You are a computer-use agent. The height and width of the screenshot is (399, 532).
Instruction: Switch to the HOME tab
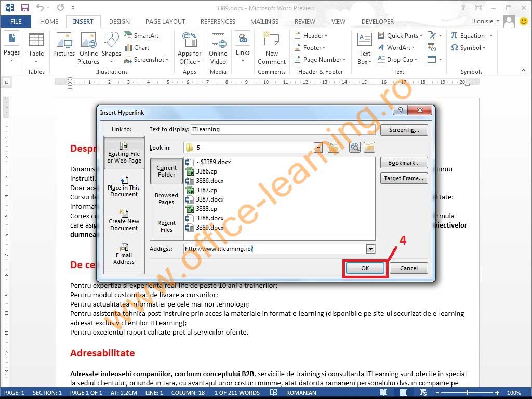coord(49,21)
